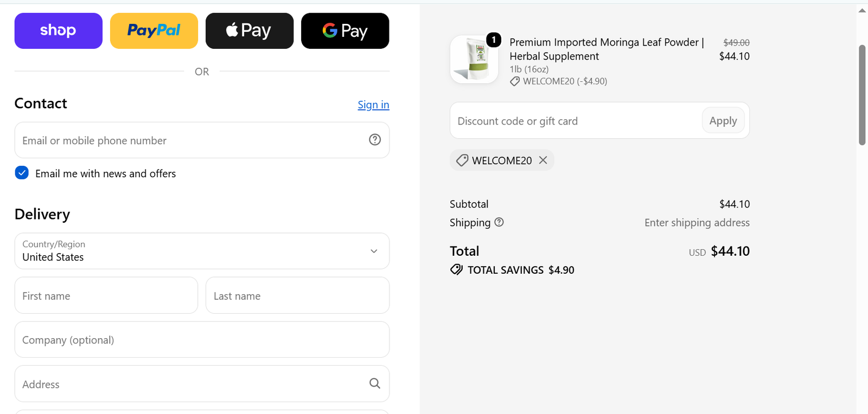Screen dimensions: 868x414
Task: Click into the Address field
Action: pos(202,384)
